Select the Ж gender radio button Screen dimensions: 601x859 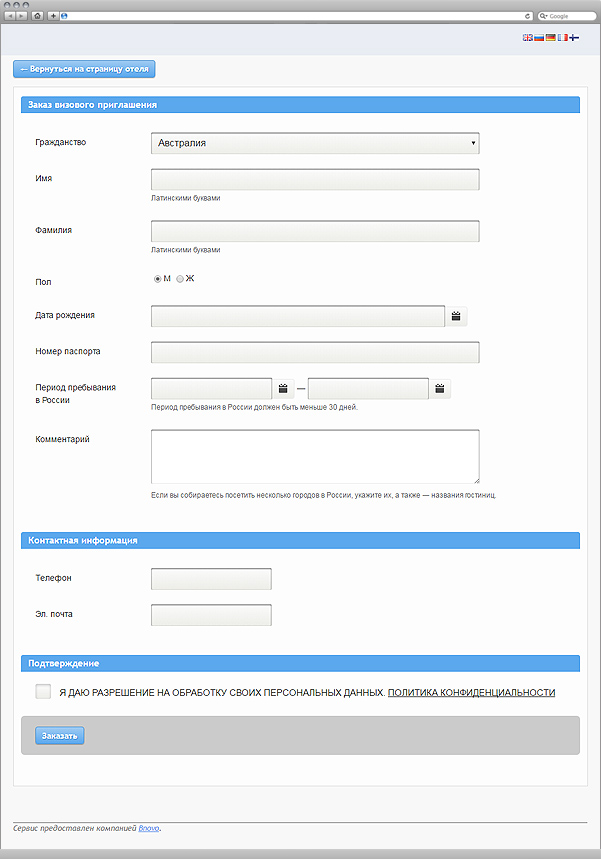(180, 279)
